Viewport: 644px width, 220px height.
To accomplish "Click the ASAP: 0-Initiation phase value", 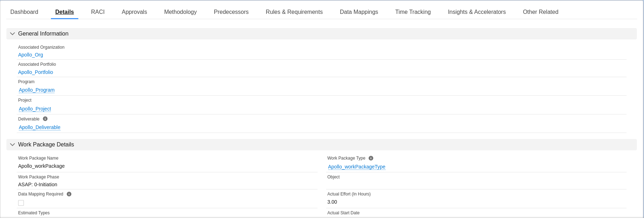I will pyautogui.click(x=38, y=184).
